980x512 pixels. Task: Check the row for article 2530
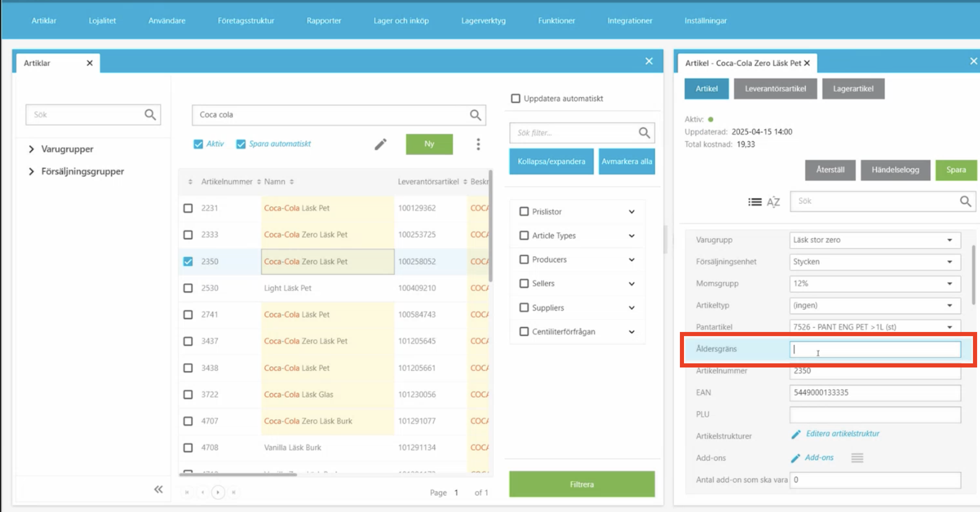click(x=188, y=288)
